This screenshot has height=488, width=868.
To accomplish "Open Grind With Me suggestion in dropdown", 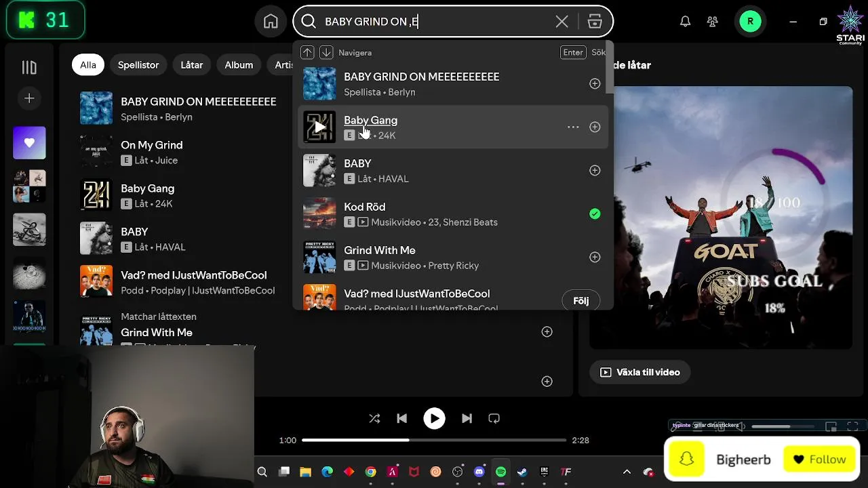I will pos(453,257).
